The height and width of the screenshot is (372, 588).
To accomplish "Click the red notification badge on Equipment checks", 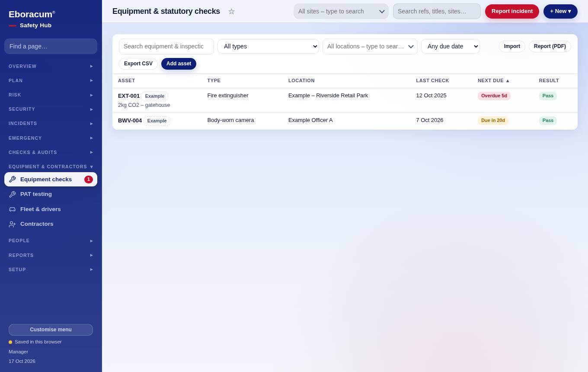I will (89, 180).
